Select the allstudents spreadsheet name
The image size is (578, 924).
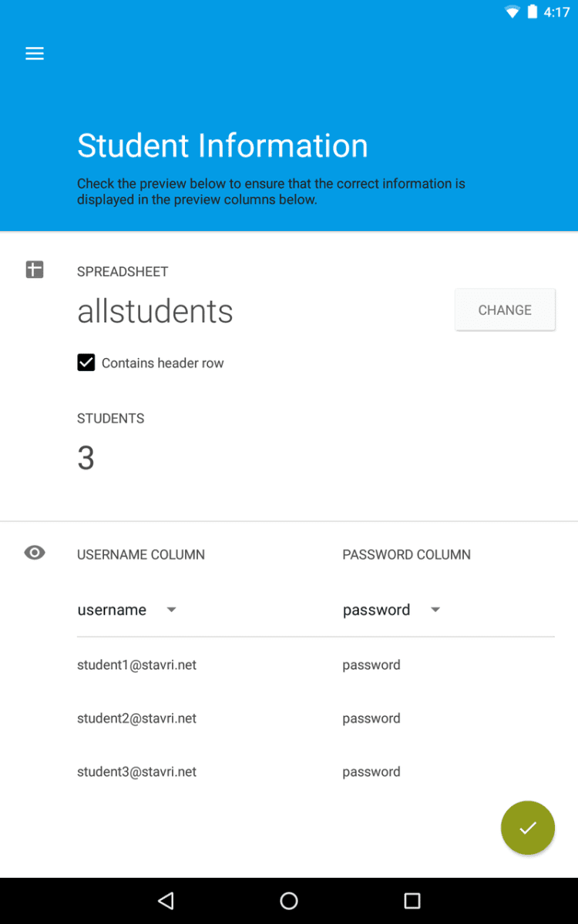[x=155, y=311]
